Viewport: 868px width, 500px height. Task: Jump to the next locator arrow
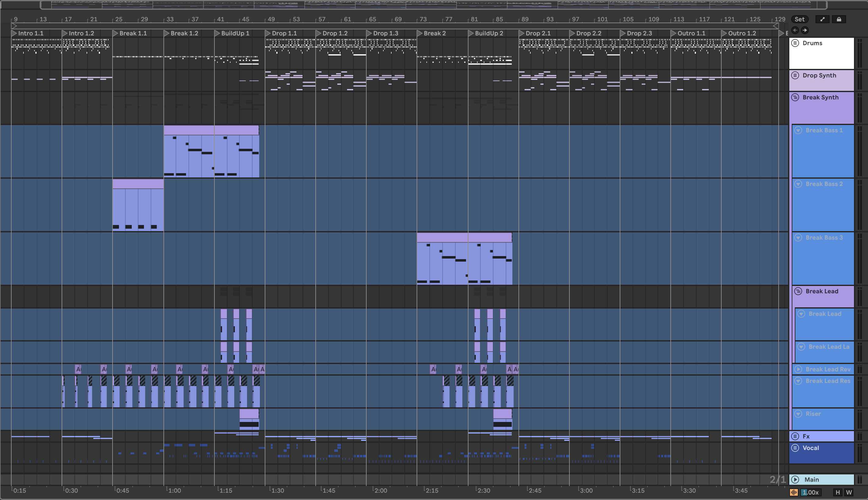click(805, 30)
